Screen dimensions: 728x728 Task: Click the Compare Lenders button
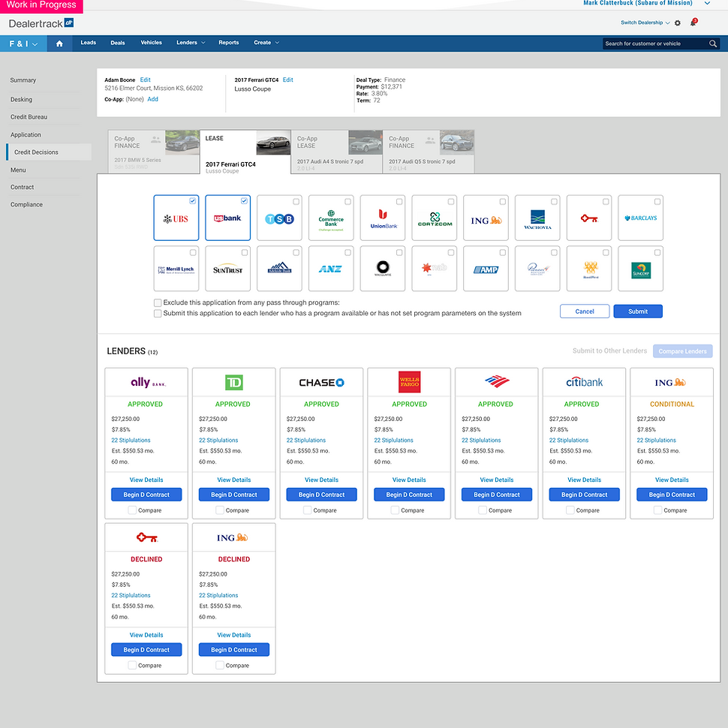pos(682,351)
